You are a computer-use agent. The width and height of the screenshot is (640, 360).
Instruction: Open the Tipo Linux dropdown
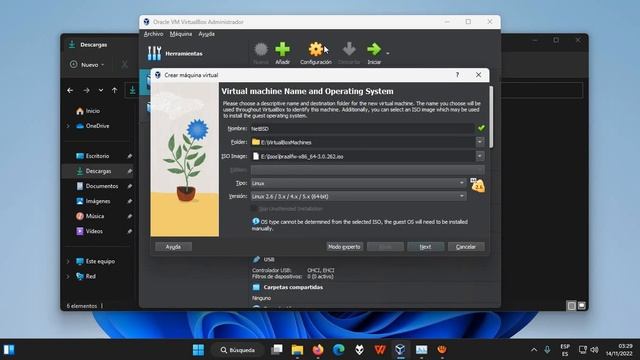click(358, 183)
